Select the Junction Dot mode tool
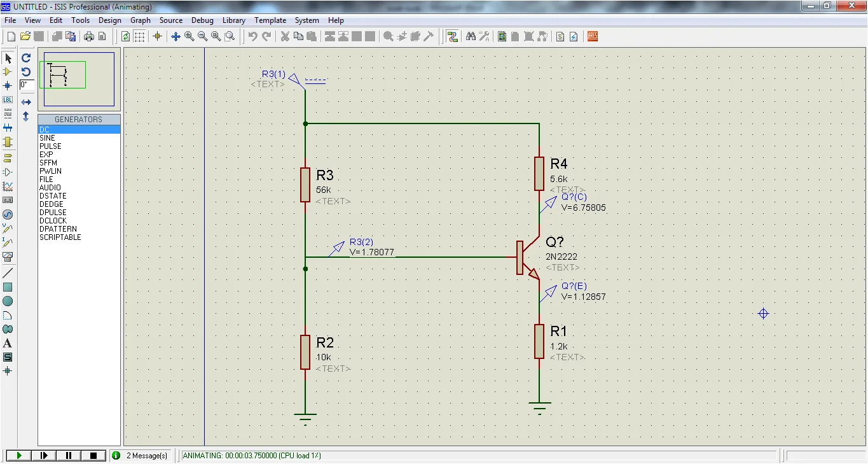Viewport: 868px width, 464px height. [8, 85]
